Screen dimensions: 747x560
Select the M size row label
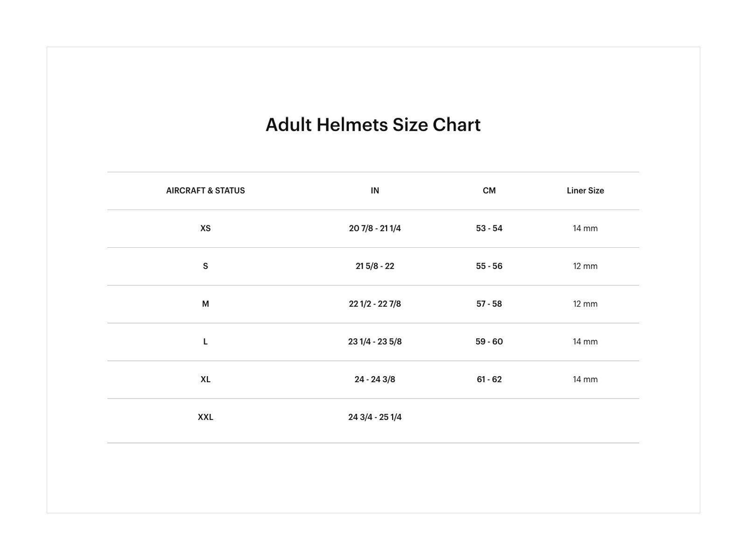pyautogui.click(x=205, y=304)
